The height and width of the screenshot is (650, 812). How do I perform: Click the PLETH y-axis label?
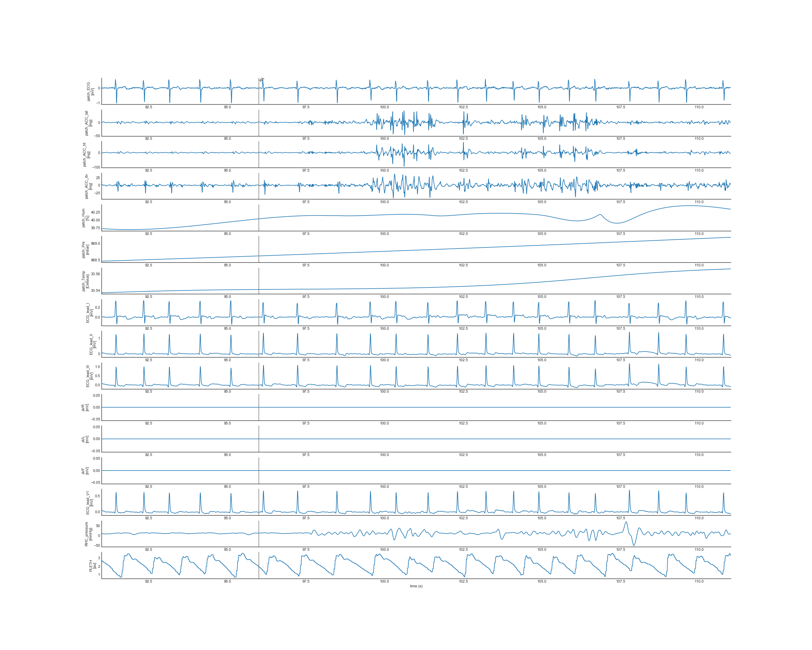click(92, 566)
